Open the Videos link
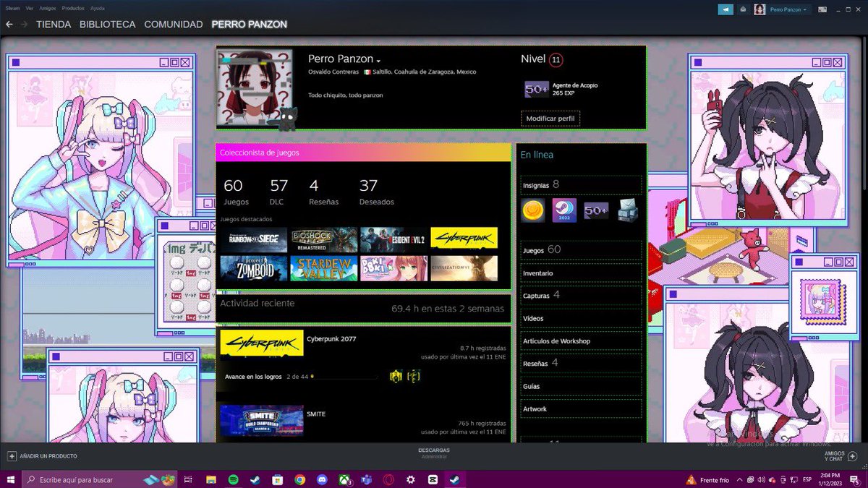 (581, 318)
